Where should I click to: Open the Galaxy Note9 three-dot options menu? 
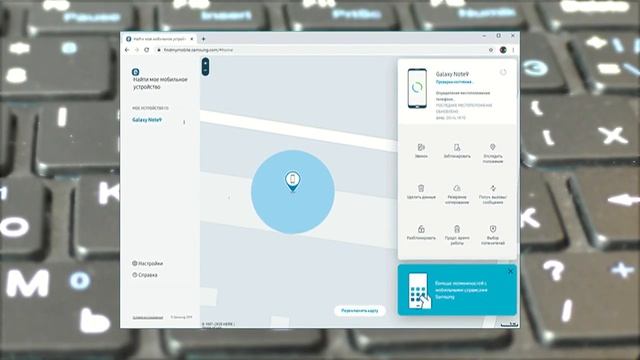[x=184, y=122]
